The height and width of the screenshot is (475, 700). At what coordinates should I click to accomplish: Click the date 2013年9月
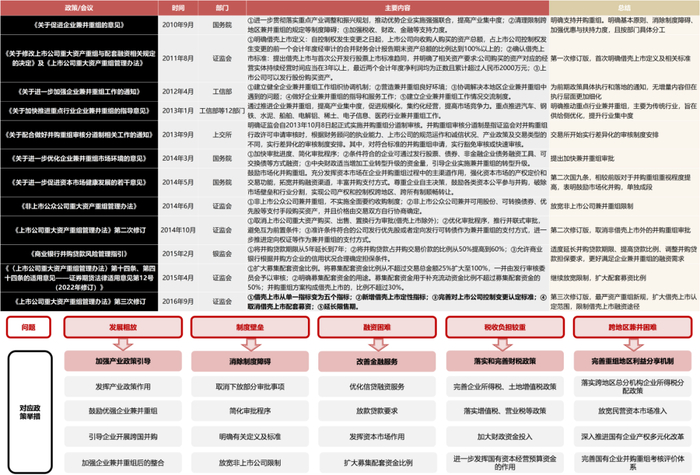click(178, 135)
